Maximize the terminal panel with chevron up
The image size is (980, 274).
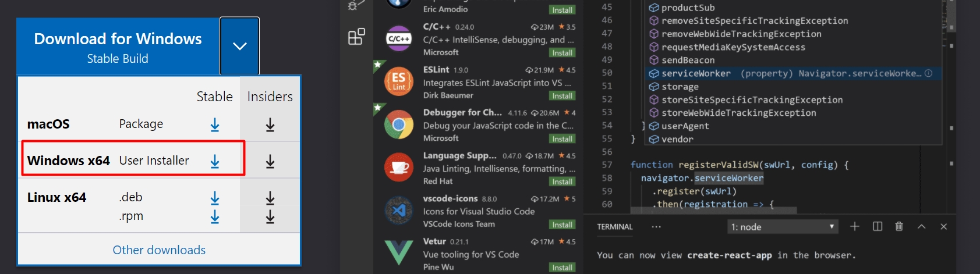coord(921,226)
